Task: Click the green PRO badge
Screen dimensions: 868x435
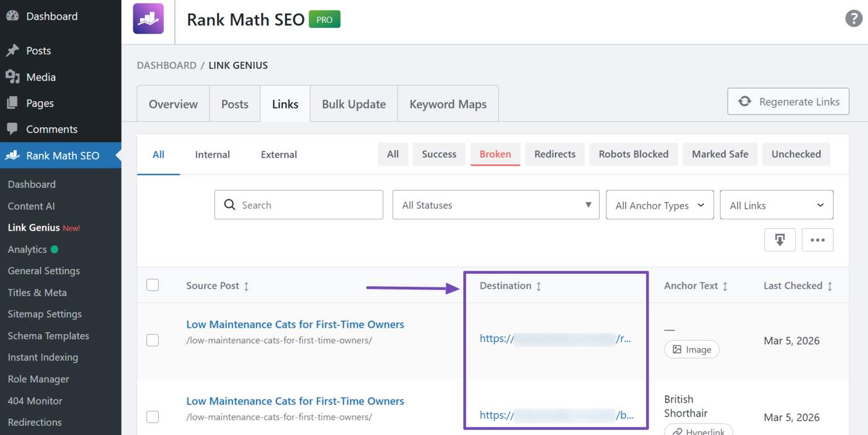Action: click(325, 19)
